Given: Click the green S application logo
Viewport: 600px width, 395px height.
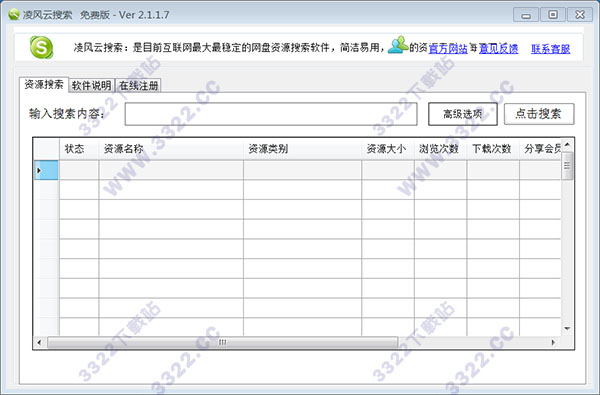Looking at the screenshot, I should [x=41, y=47].
